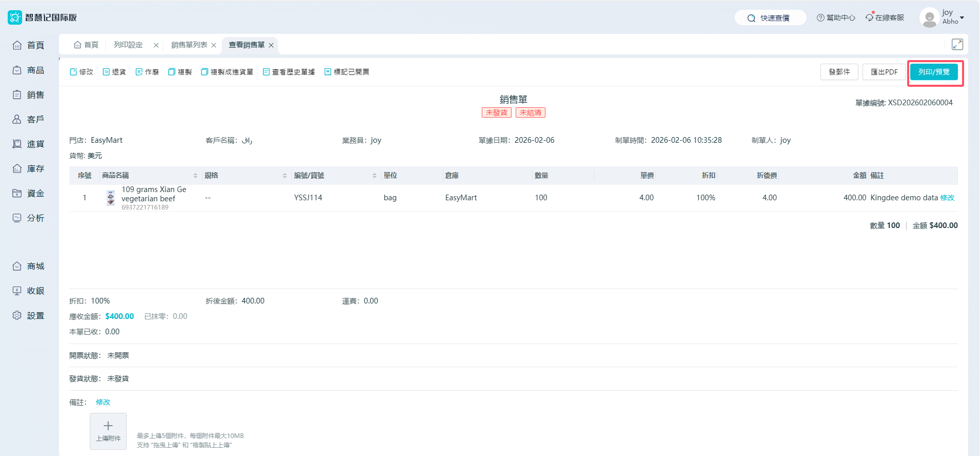Sort by 編號/貨號 column arrows

click(x=375, y=176)
